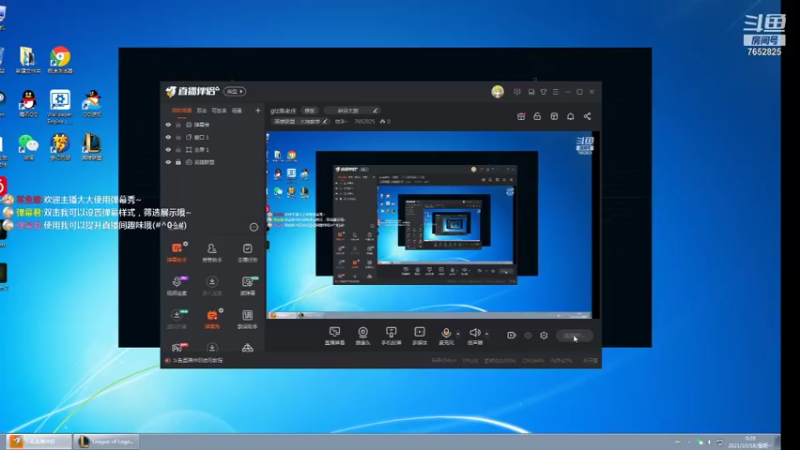Add a multimedia source with the play-square icon
This screenshot has height=450, width=800.
pos(419,335)
